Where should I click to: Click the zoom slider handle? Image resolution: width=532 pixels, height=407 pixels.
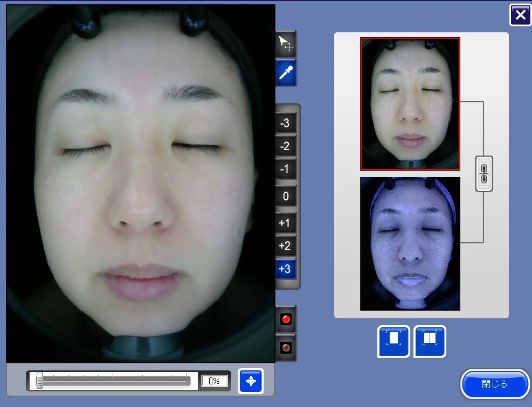point(40,381)
